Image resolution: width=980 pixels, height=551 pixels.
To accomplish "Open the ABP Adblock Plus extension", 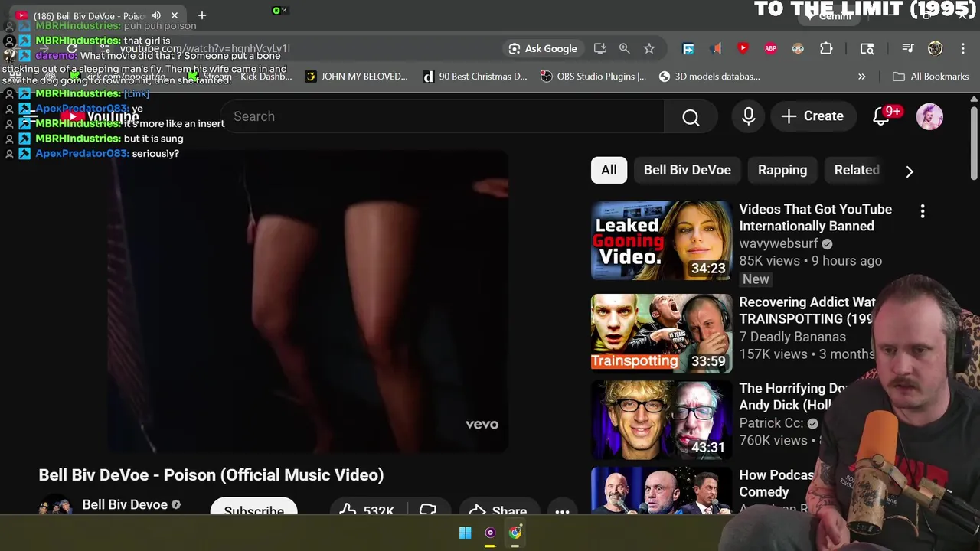I will click(x=770, y=48).
